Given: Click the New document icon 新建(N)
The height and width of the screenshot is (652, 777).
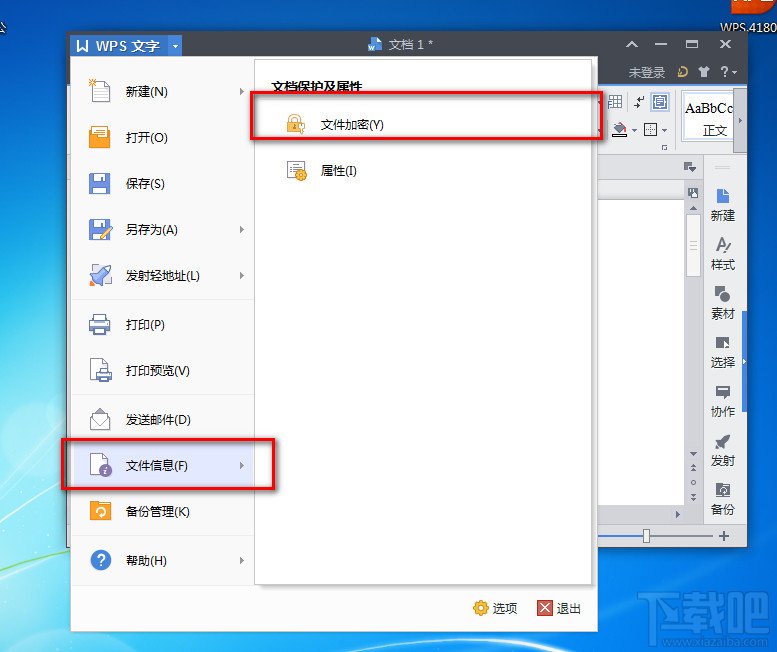Looking at the screenshot, I should tap(100, 91).
